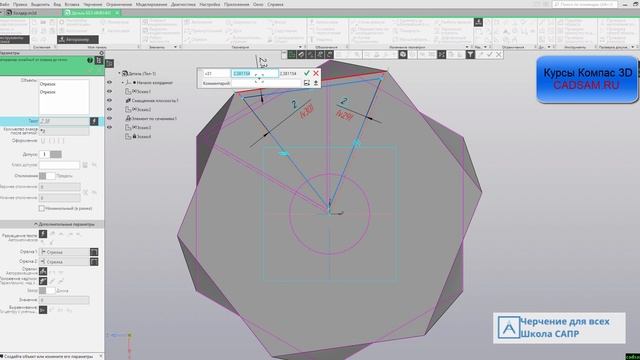Click the Автоосевая ribbon button

click(78, 40)
